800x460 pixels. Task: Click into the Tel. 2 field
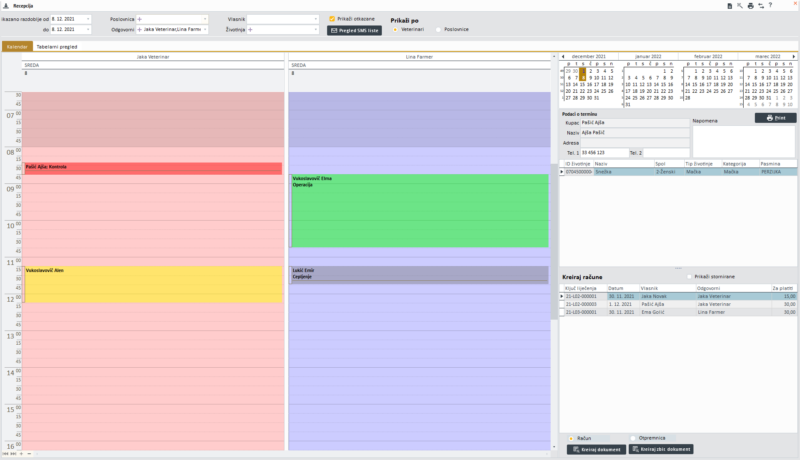click(x=666, y=152)
